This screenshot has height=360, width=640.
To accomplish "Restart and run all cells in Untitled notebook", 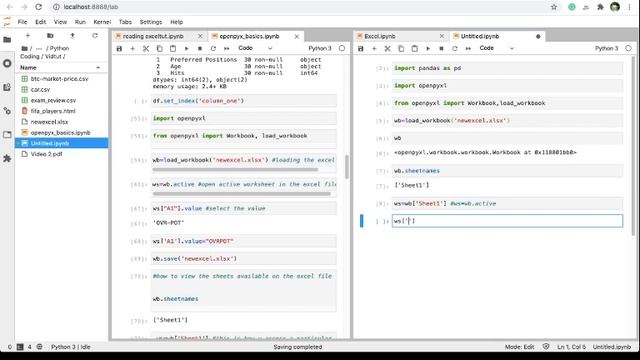I will pyautogui.click(x=468, y=49).
